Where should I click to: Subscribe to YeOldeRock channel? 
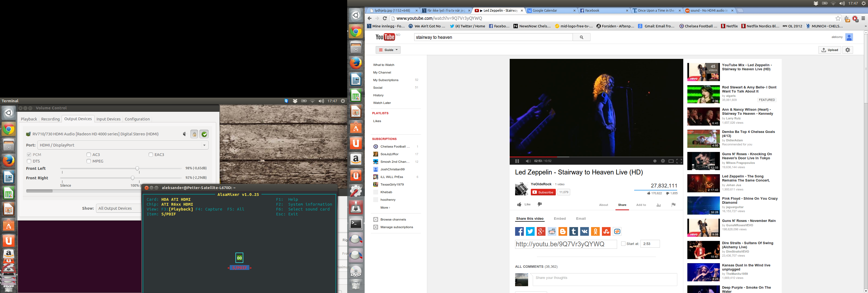543,192
